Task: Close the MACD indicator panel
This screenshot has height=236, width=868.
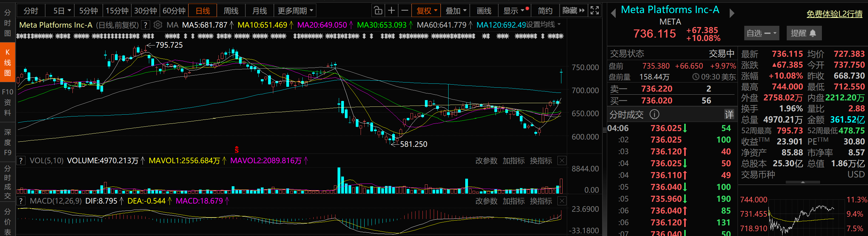Action: click(562, 201)
